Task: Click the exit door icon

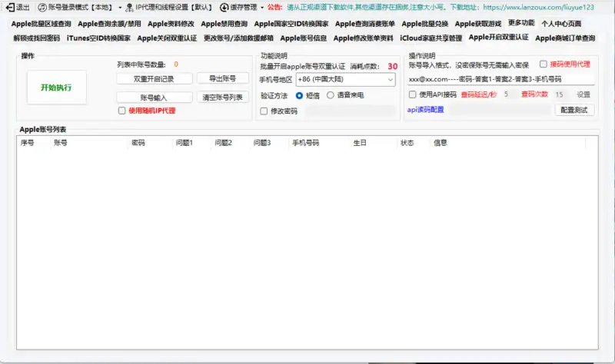Action: 11,8
